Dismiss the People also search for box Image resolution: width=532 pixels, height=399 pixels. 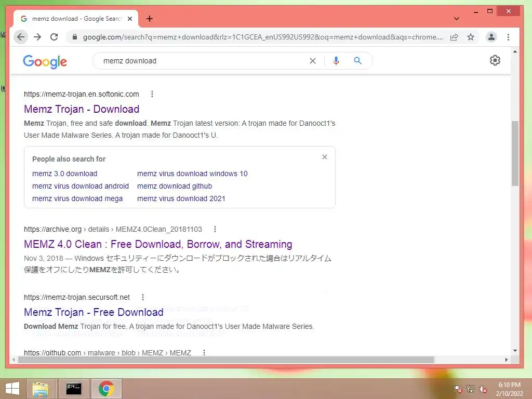click(x=325, y=157)
